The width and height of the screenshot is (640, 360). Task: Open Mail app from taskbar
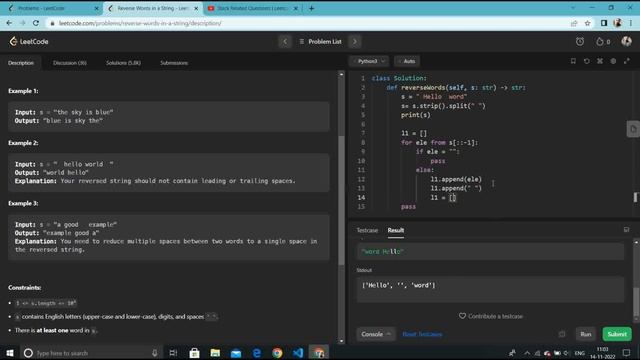click(x=236, y=353)
